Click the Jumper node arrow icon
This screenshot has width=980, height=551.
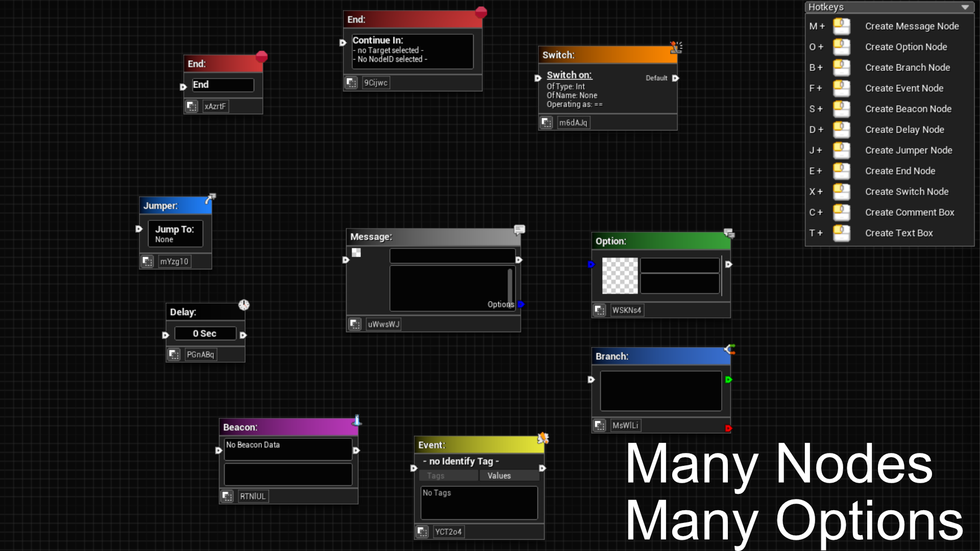click(211, 198)
